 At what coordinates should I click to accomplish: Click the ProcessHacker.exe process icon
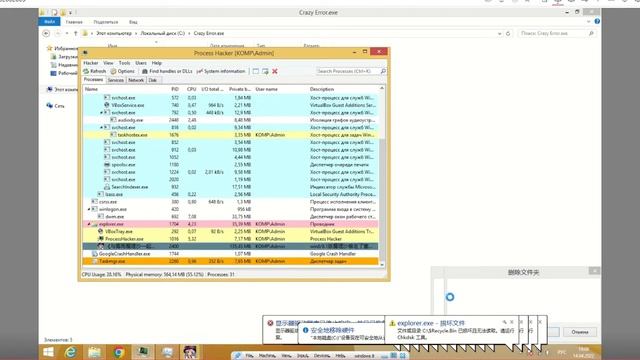coord(100,238)
